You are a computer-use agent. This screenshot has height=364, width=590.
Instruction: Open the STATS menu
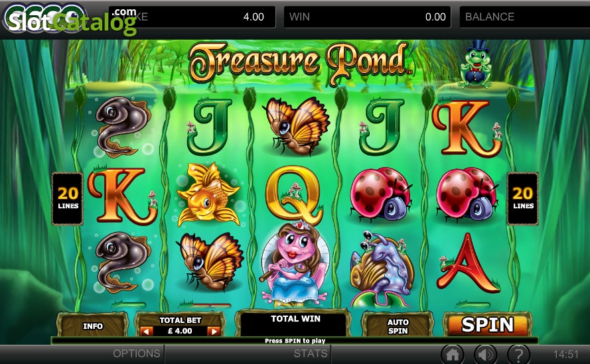point(311,353)
